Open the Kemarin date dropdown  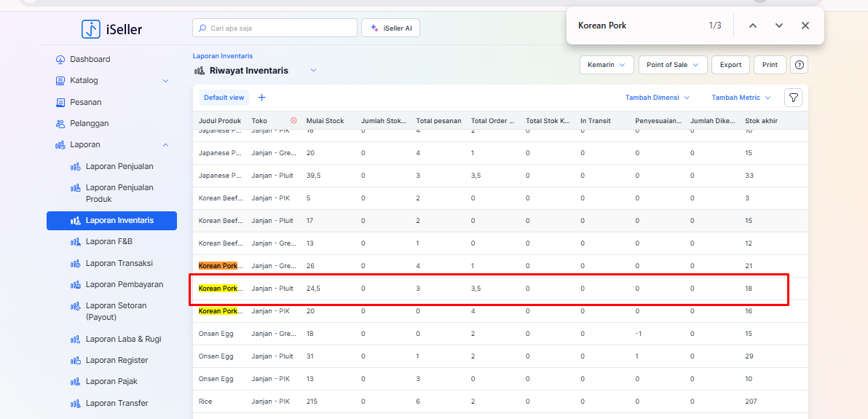tap(607, 65)
